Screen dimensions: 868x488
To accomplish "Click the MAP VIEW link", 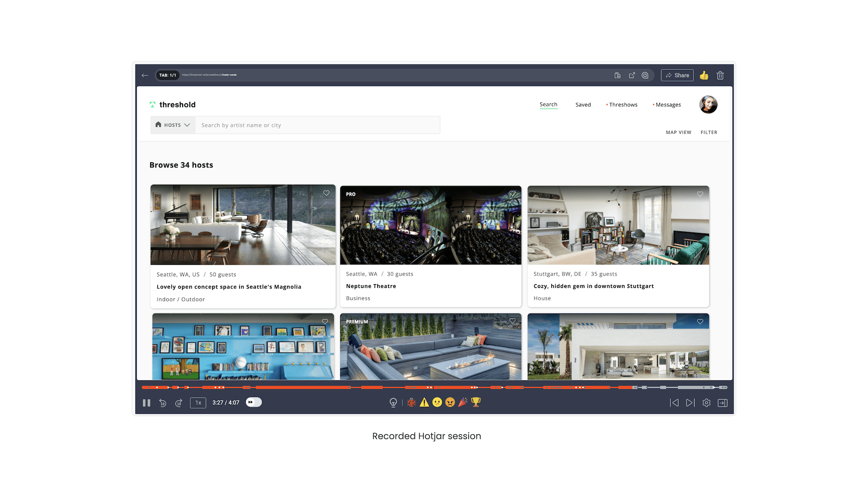I will coord(678,132).
